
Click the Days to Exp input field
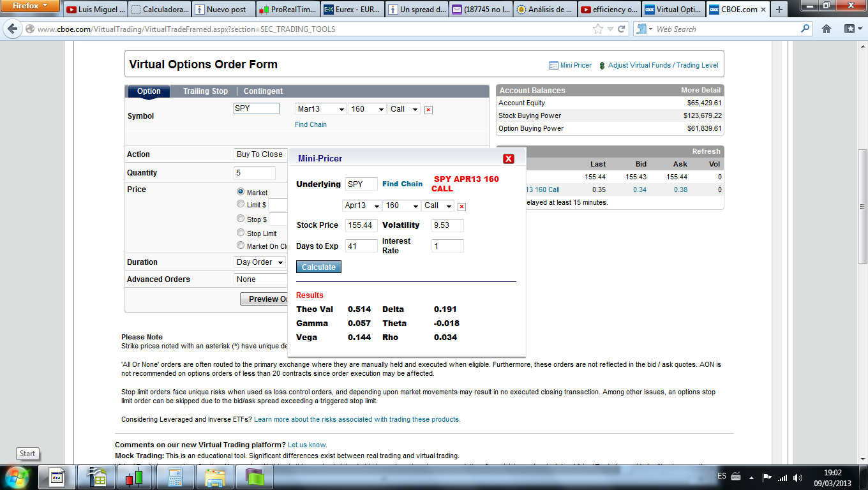(361, 246)
